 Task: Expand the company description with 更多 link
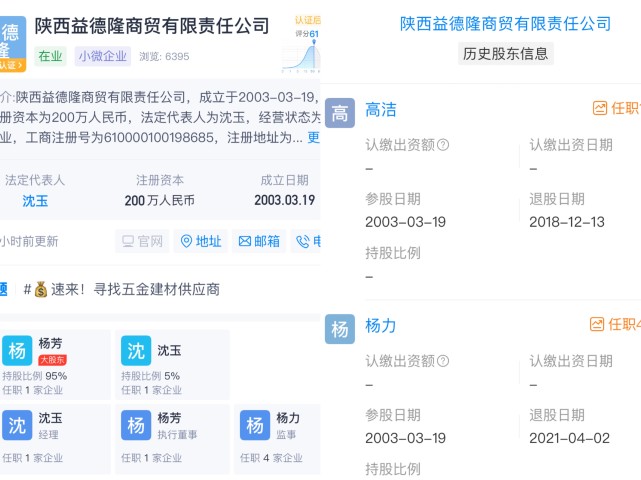[312, 138]
